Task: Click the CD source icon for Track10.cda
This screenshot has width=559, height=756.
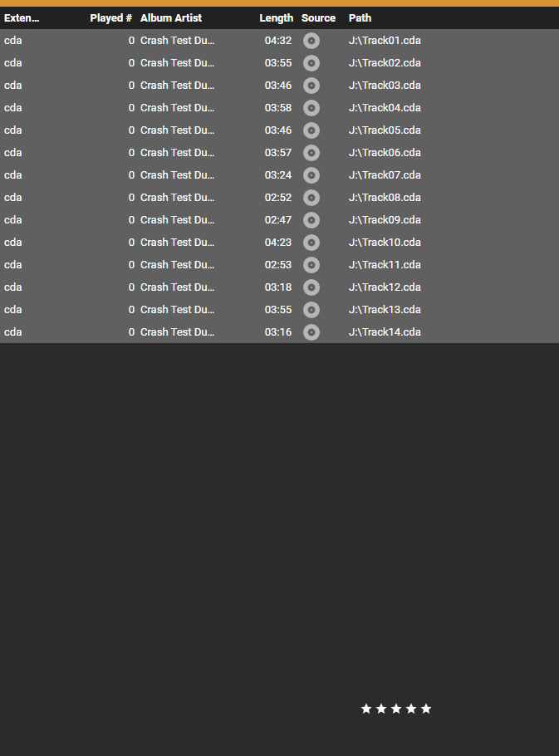Action: 311,243
